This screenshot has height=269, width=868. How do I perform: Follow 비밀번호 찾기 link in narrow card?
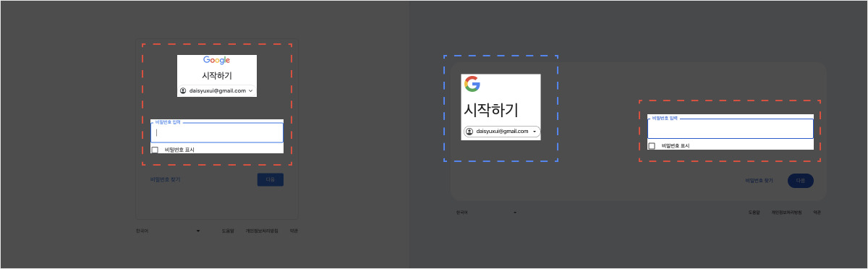tap(165, 179)
